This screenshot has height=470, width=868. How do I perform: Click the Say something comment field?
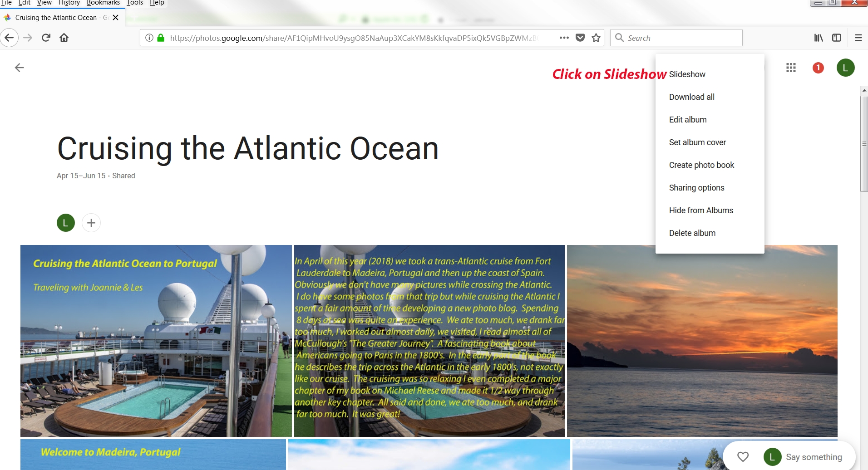pyautogui.click(x=813, y=456)
